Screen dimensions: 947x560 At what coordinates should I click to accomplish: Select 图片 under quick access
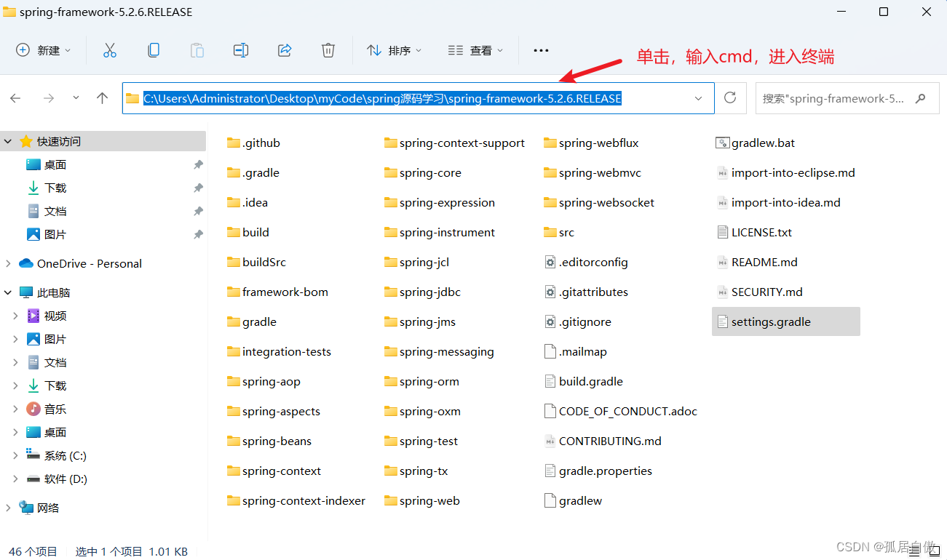click(55, 235)
